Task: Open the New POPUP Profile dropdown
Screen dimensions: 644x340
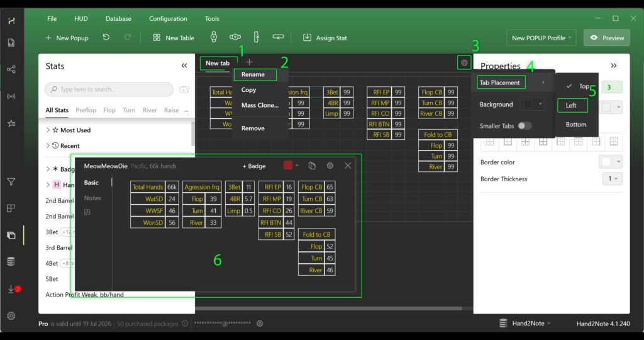Action: tap(541, 38)
